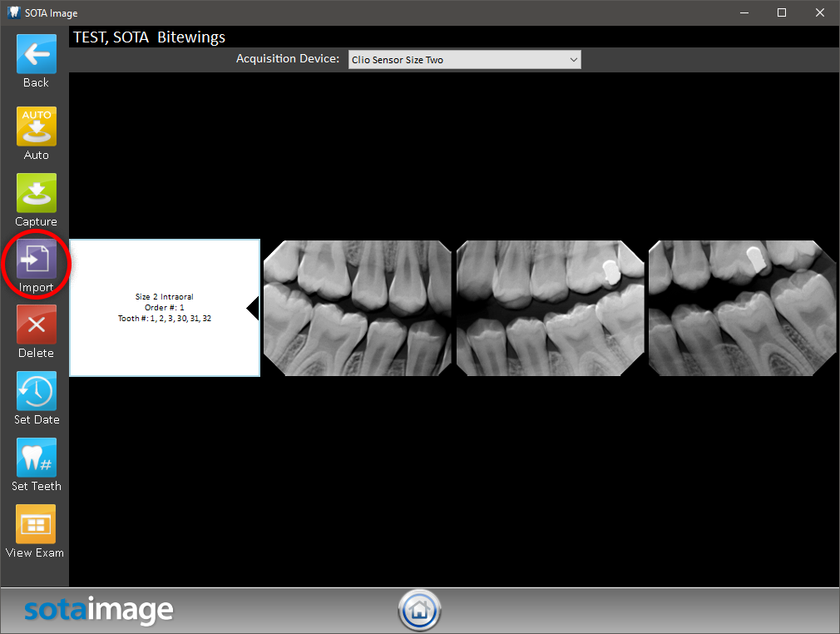The height and width of the screenshot is (634, 840).
Task: Select the empty Size 2 Intraoral placeholder
Action: pyautogui.click(x=165, y=308)
